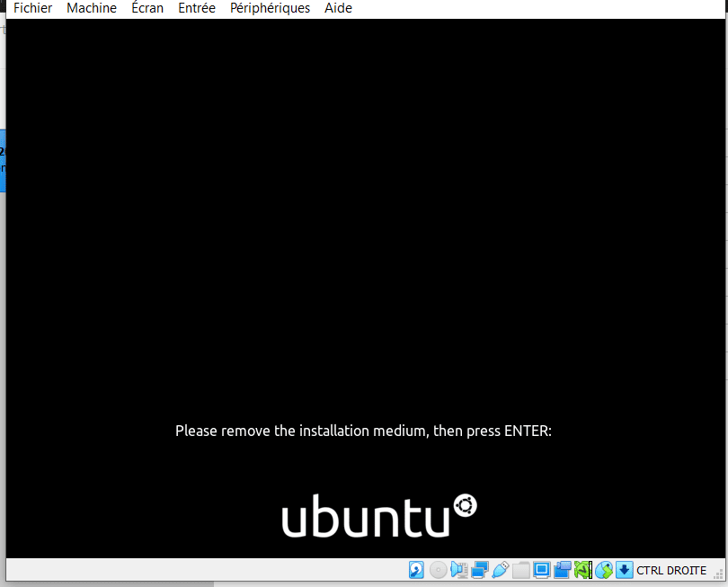The width and height of the screenshot is (728, 587).
Task: Click the blue down-arrow host key icon
Action: coord(625,570)
